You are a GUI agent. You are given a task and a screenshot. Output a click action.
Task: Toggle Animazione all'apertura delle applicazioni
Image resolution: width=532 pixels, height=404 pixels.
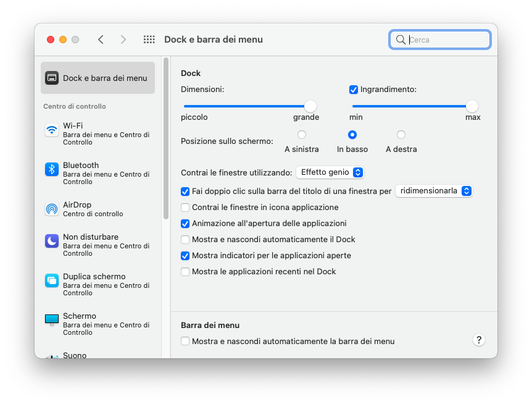pos(185,224)
